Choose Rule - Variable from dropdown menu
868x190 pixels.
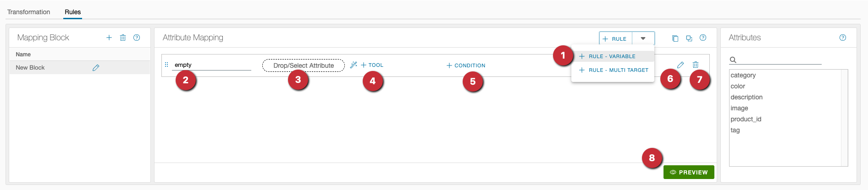(612, 56)
